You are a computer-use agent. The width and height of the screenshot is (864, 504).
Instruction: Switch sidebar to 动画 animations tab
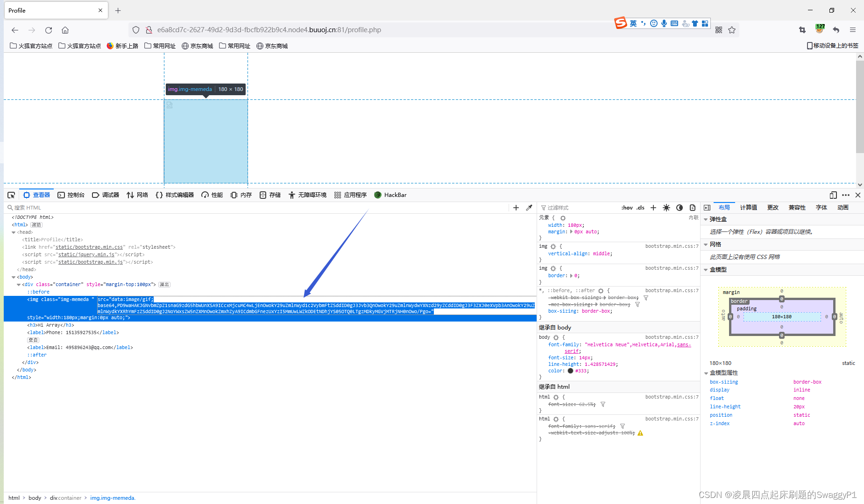[x=843, y=208]
